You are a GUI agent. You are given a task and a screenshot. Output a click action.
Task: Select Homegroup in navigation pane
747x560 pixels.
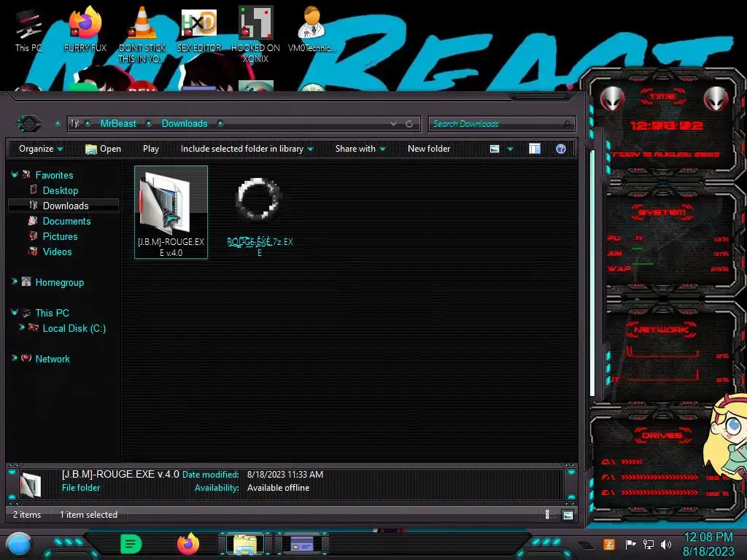60,282
